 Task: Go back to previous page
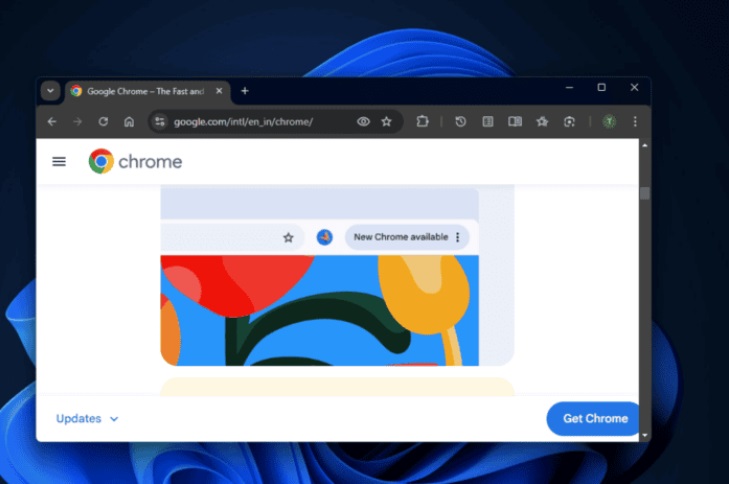coord(52,122)
